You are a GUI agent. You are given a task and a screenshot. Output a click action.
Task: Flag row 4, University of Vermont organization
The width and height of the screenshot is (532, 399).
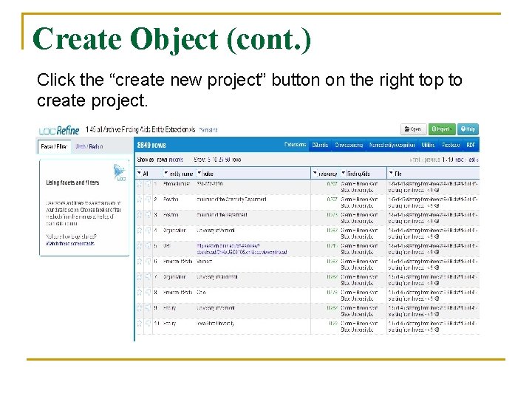pos(148,231)
